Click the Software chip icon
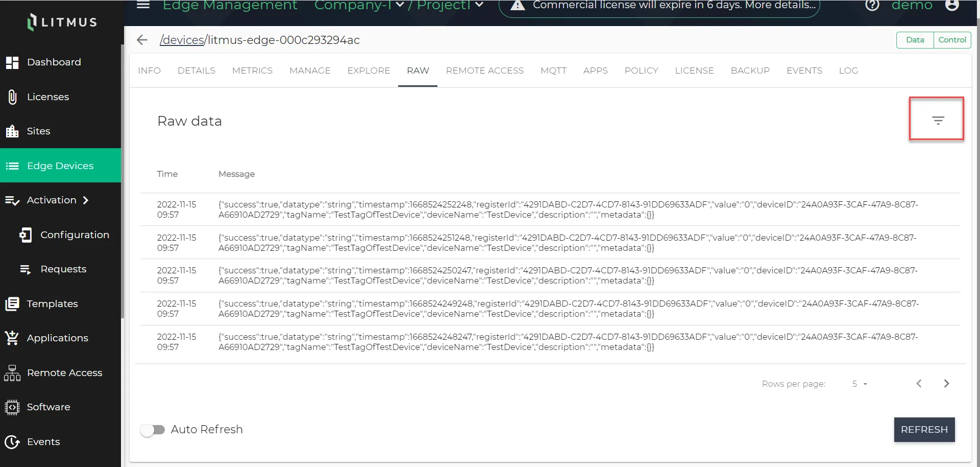The height and width of the screenshot is (467, 980). [12, 407]
